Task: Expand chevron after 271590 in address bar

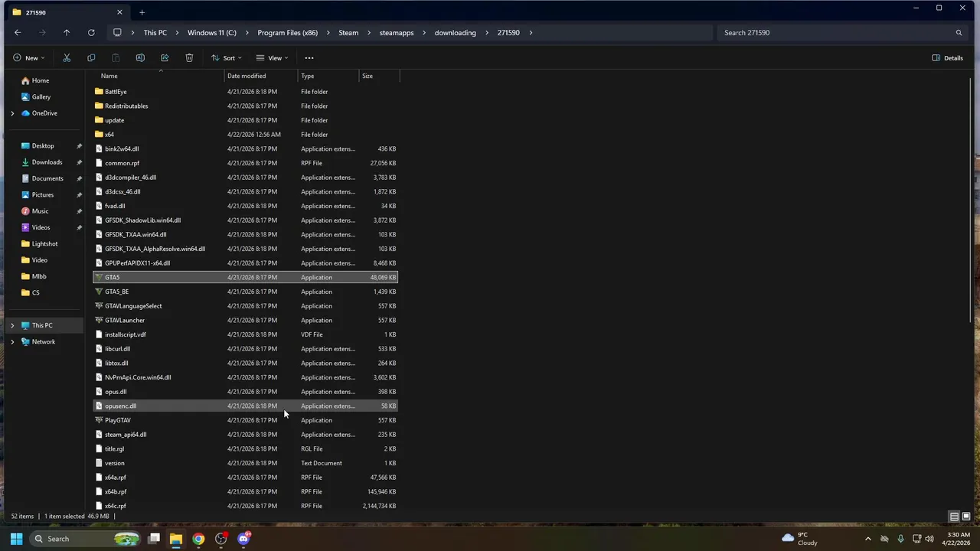Action: click(531, 33)
